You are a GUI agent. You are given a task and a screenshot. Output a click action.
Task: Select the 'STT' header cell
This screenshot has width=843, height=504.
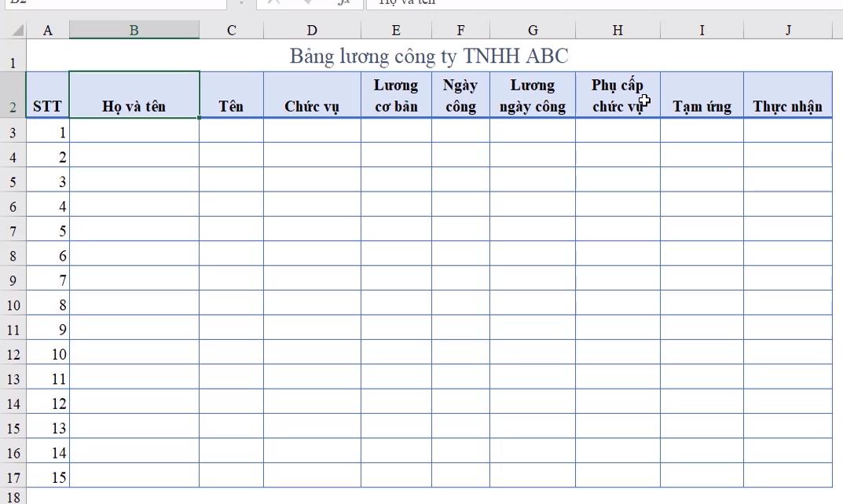tap(48, 94)
